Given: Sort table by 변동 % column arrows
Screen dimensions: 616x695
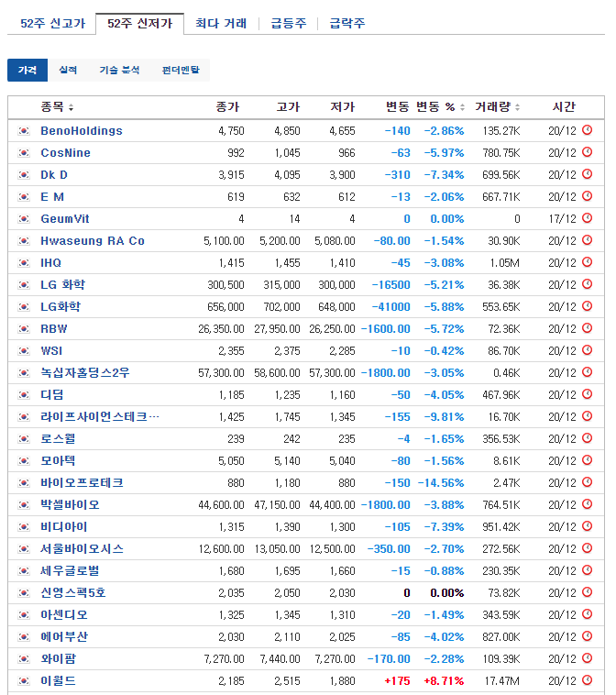Looking at the screenshot, I should pyautogui.click(x=462, y=107).
